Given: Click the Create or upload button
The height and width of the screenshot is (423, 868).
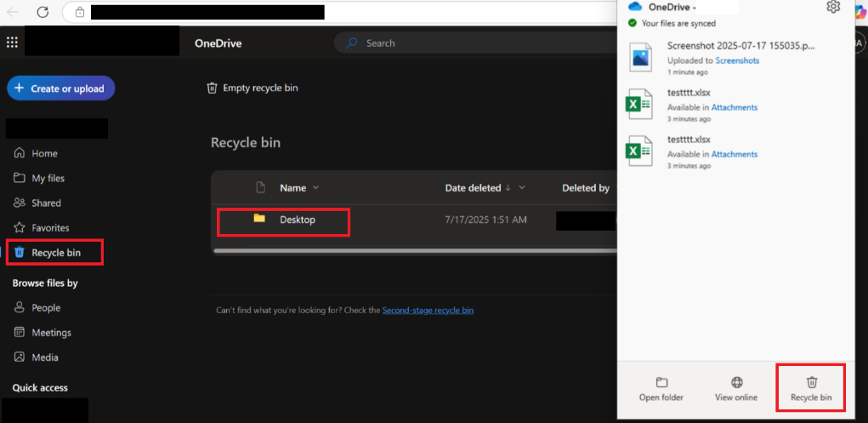Looking at the screenshot, I should [x=61, y=89].
